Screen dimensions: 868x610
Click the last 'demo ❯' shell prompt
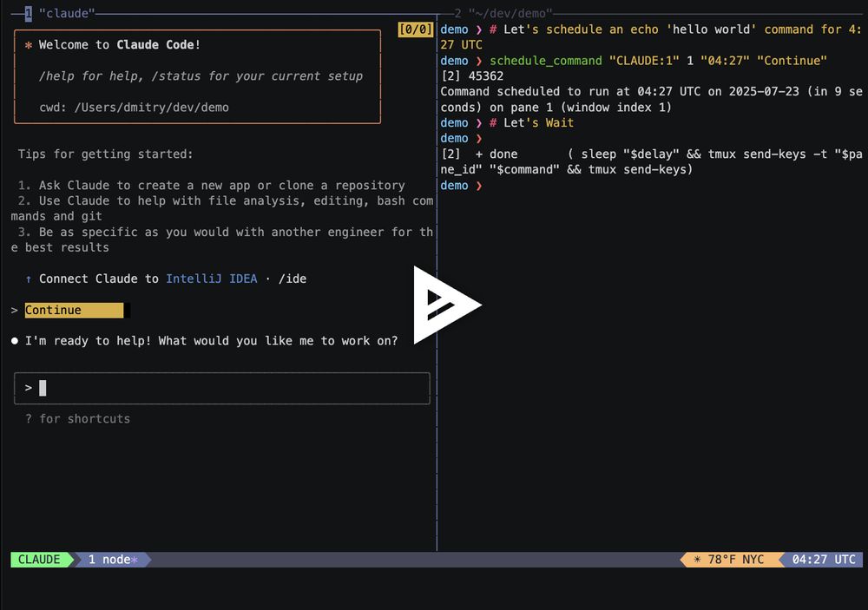click(x=461, y=186)
